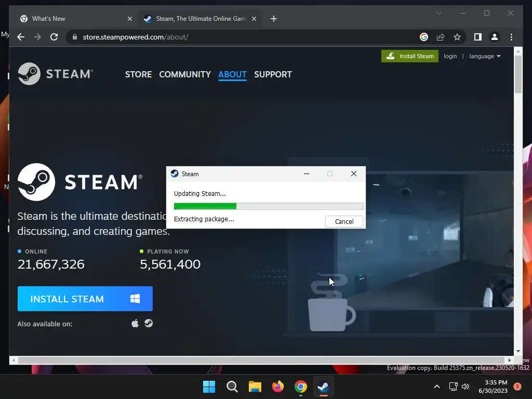Minimize the Steam updater dialog
The height and width of the screenshot is (399, 532).
coord(307,174)
